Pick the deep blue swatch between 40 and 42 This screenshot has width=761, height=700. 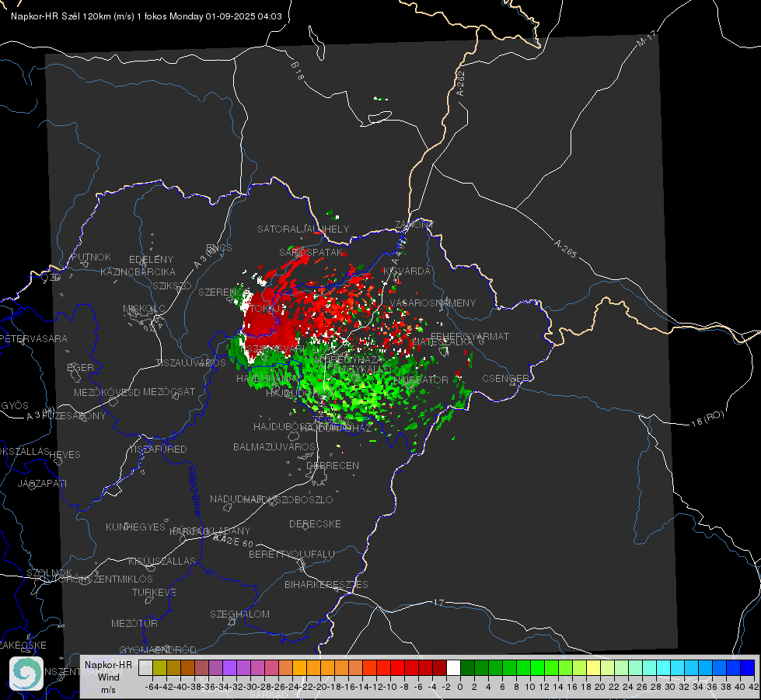click(x=748, y=667)
